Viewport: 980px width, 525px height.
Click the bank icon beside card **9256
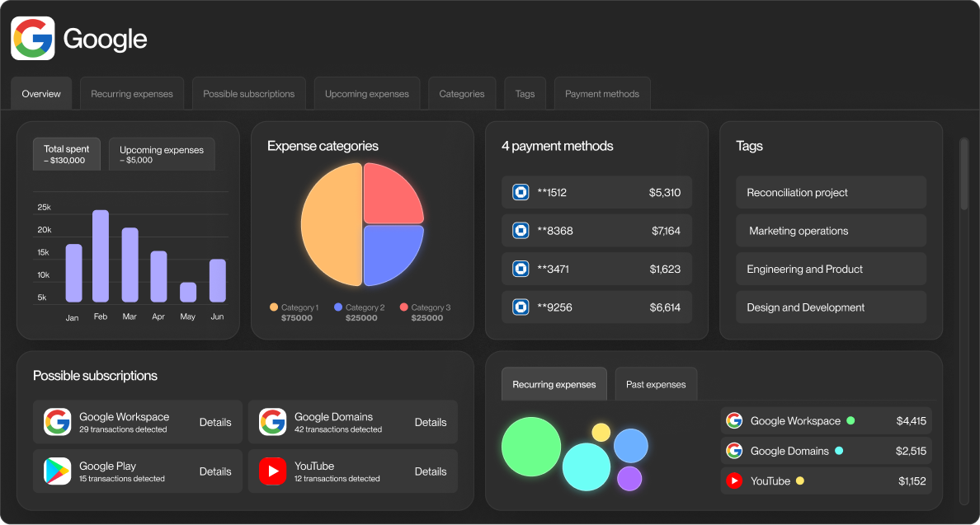(521, 307)
